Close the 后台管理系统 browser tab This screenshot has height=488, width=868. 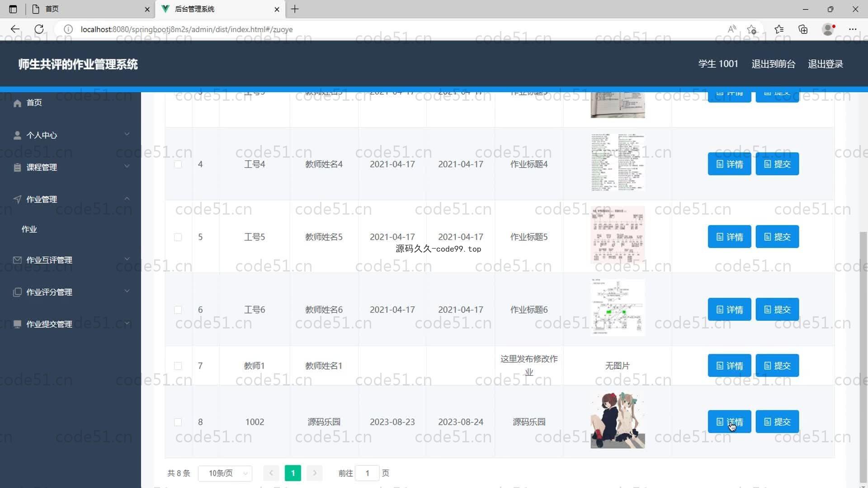point(277,9)
